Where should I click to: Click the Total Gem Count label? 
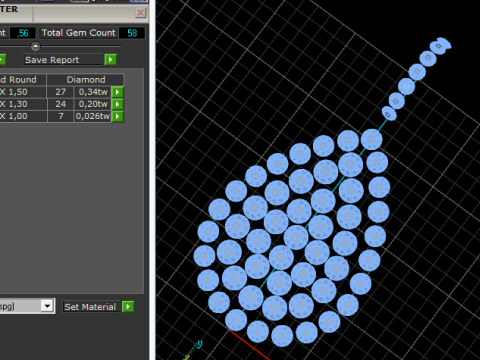coord(78,33)
